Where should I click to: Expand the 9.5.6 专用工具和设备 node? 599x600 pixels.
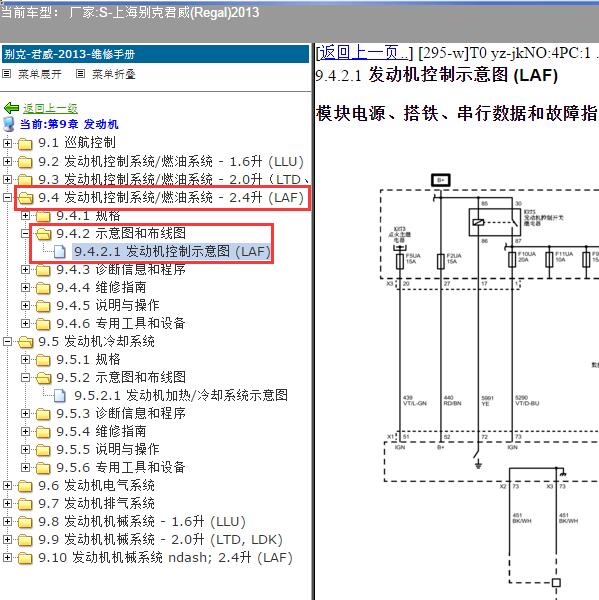click(x=25, y=467)
